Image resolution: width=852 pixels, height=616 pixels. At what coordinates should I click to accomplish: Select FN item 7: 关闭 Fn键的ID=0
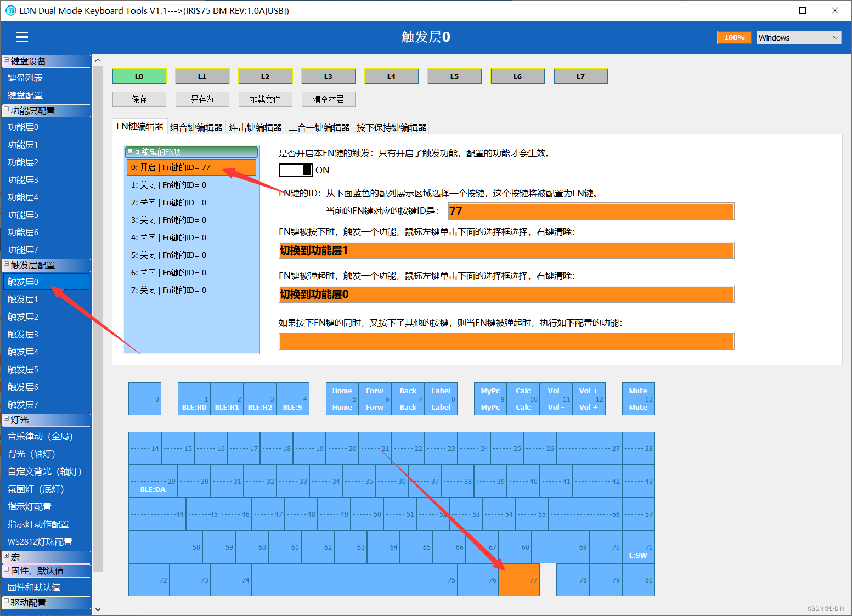pyautogui.click(x=191, y=290)
